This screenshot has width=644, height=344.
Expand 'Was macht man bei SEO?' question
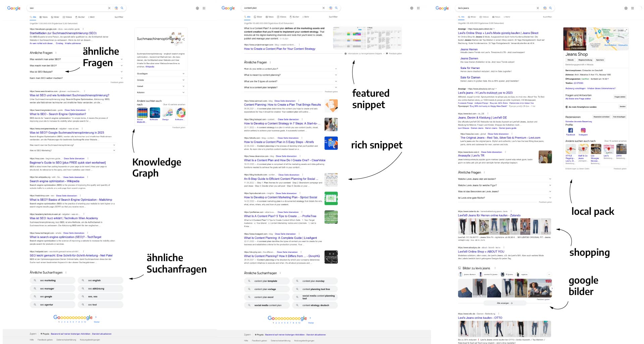pyautogui.click(x=76, y=66)
